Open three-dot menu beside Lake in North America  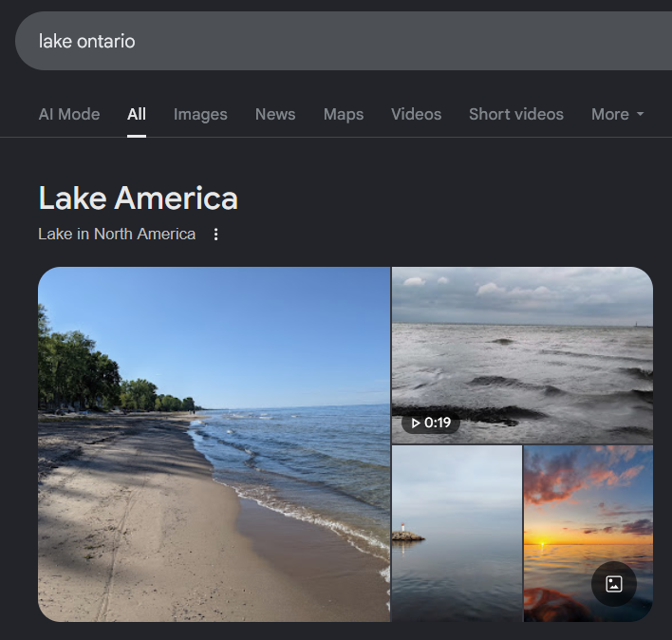216,234
